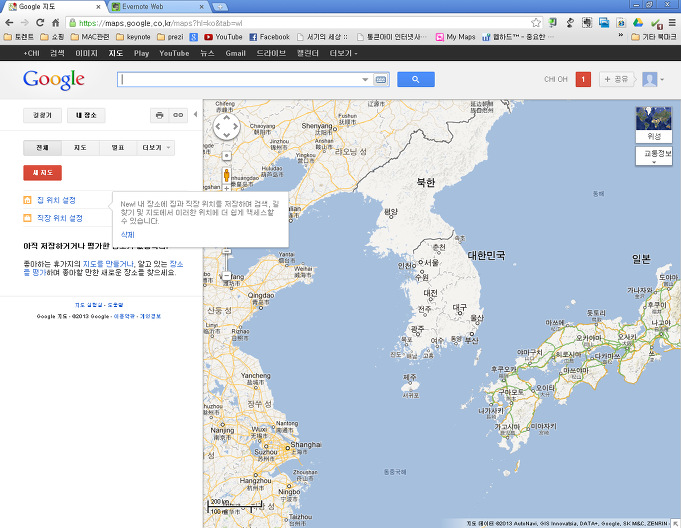Dismiss the tooltip with 삭제 link

128,235
